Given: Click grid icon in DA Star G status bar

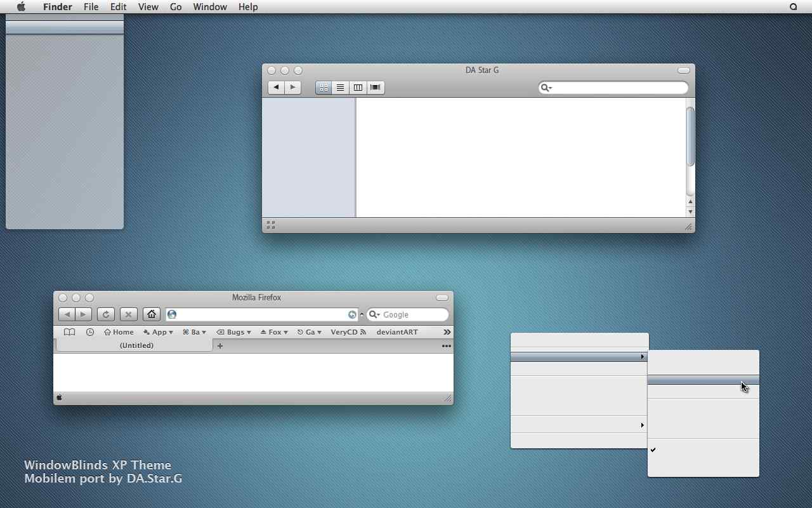Looking at the screenshot, I should [271, 225].
